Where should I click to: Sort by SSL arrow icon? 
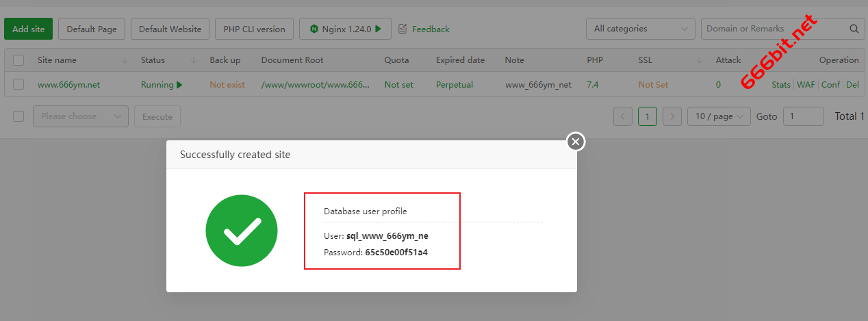[699, 60]
